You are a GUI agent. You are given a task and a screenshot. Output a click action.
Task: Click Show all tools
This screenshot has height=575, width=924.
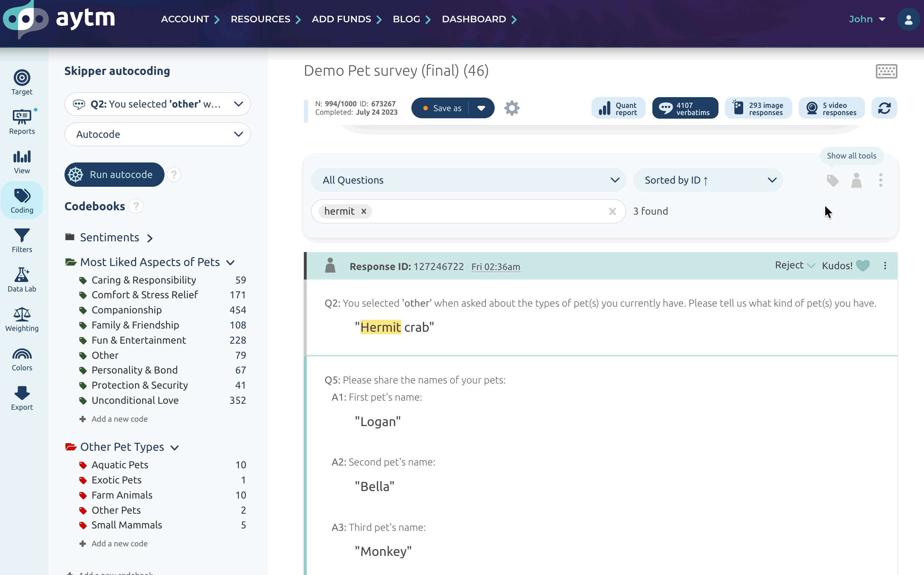pos(852,156)
